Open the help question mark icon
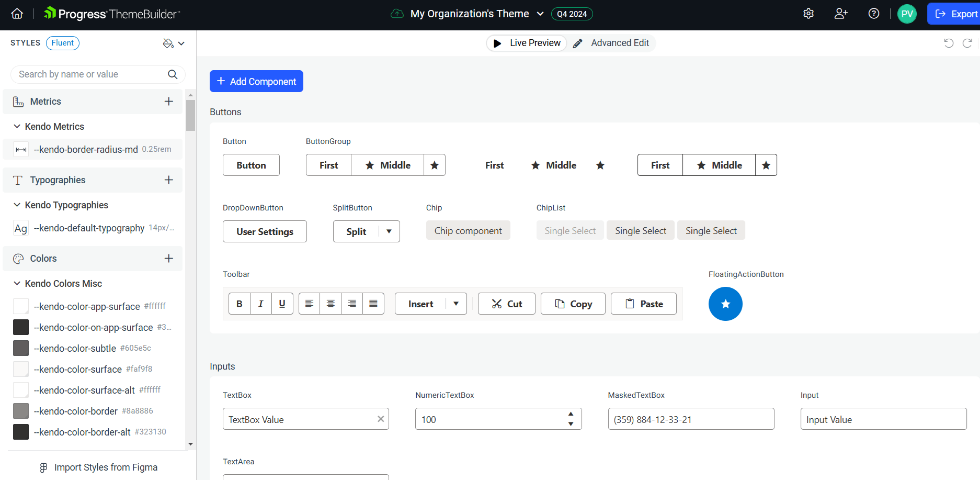Screen dimensions: 980x480 click(874, 14)
